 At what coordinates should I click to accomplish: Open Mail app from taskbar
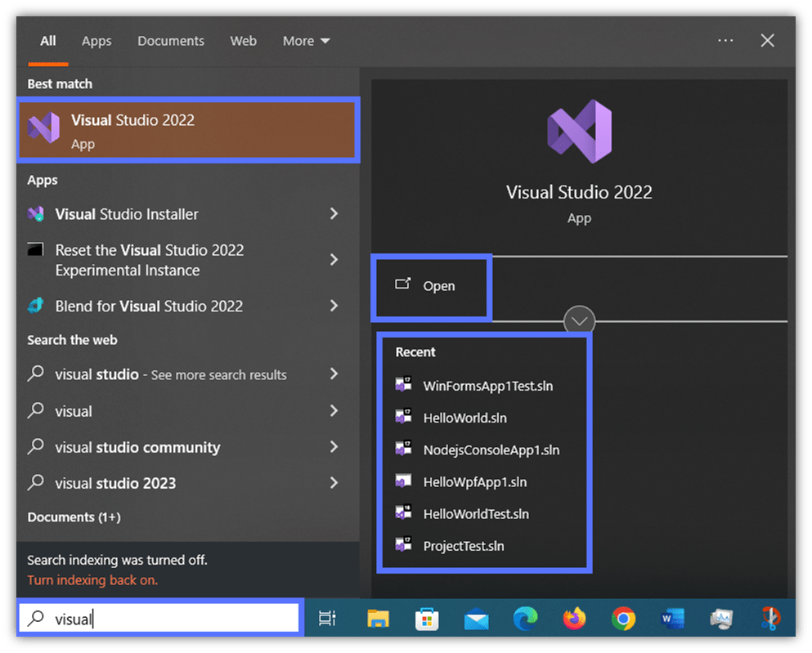click(x=477, y=619)
